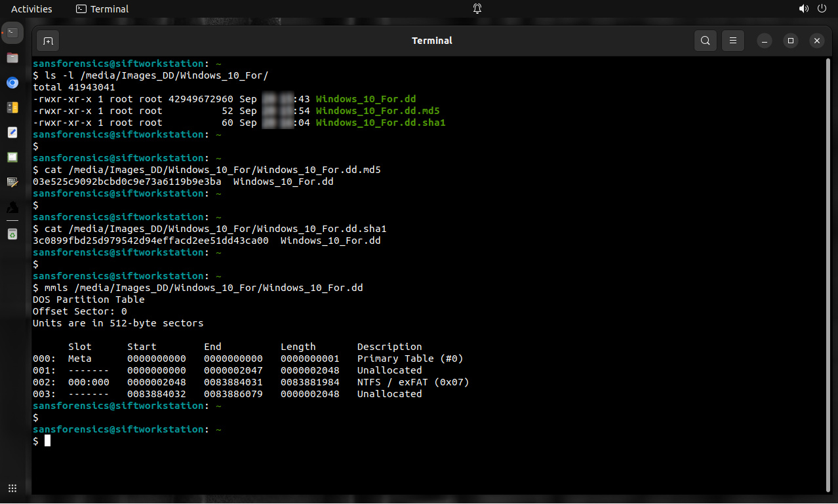
Task: Open a new terminal tab
Action: (48, 41)
